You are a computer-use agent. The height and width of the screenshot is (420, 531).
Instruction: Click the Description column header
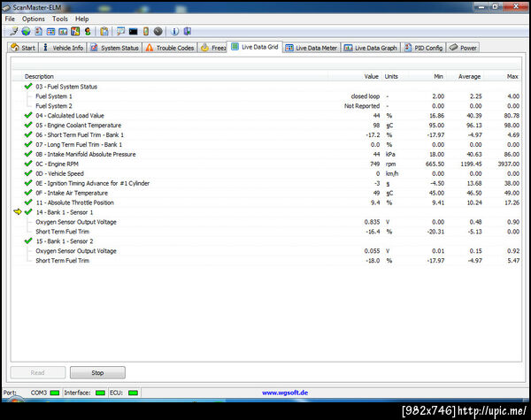click(x=39, y=77)
